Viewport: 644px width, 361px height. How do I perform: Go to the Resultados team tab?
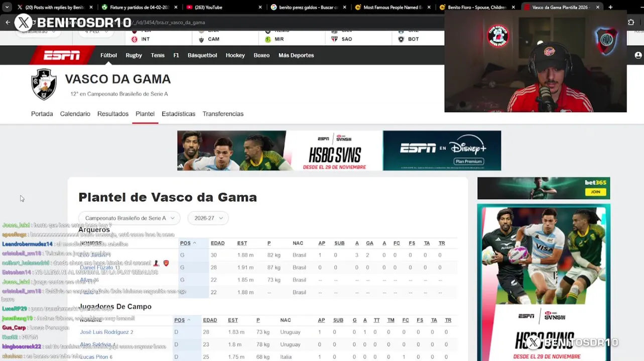[x=113, y=114]
